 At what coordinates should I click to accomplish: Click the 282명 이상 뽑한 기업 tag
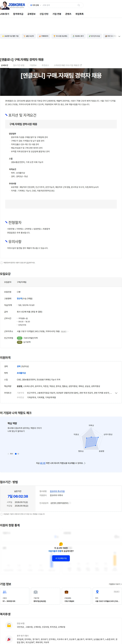tap(10, 36)
